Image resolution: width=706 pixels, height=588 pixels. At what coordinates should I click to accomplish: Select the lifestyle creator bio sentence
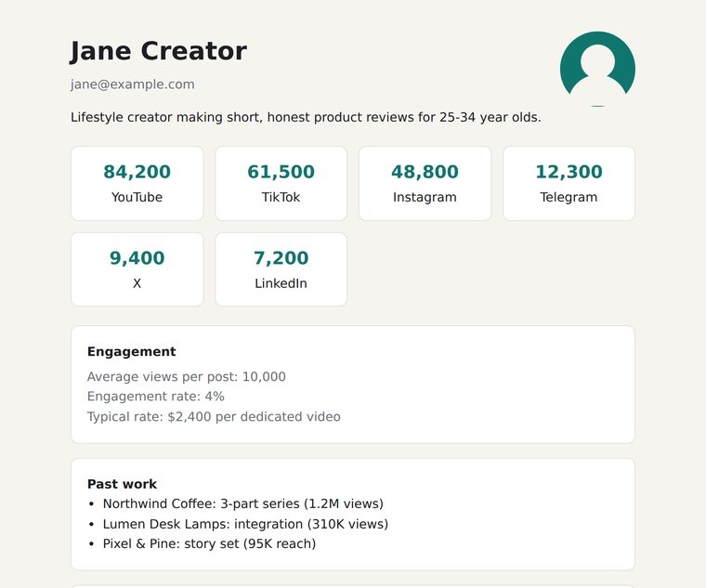pos(306,117)
